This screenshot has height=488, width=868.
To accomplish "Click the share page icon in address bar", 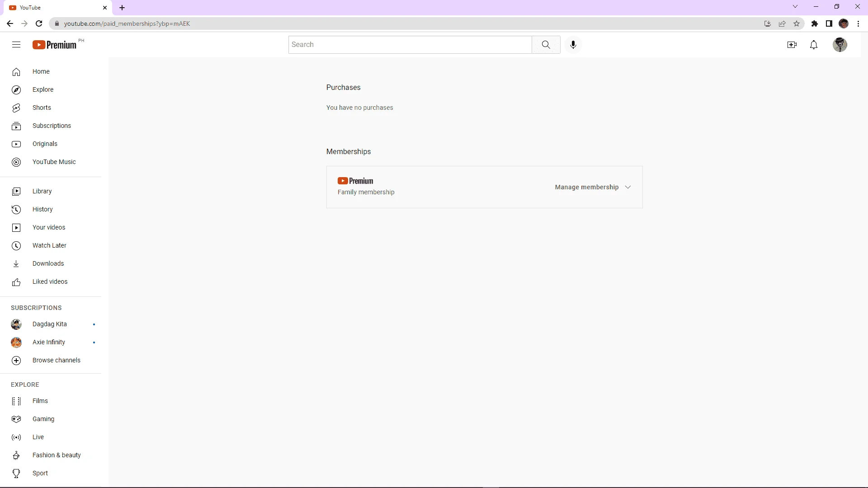I will click(782, 23).
